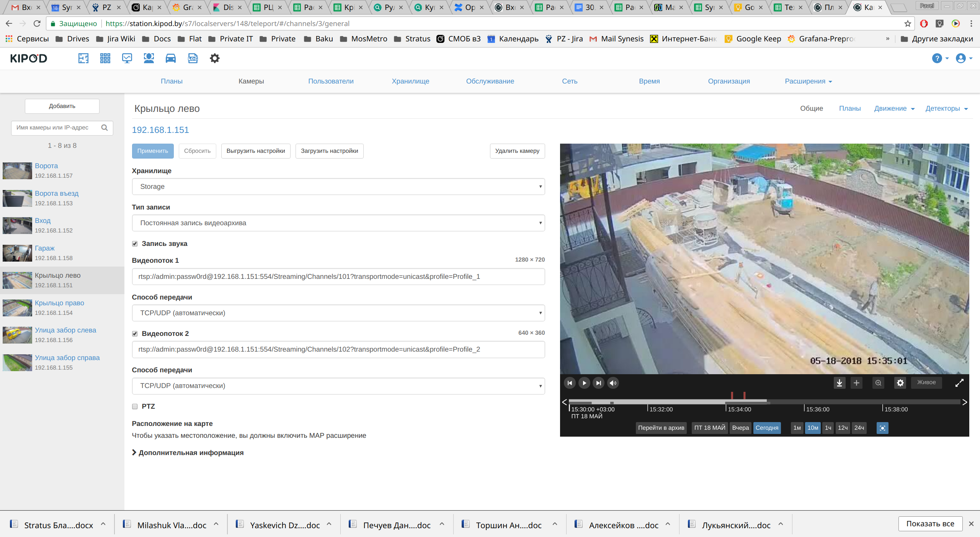Jump to previous frame in player
The width and height of the screenshot is (980, 537).
[570, 383]
